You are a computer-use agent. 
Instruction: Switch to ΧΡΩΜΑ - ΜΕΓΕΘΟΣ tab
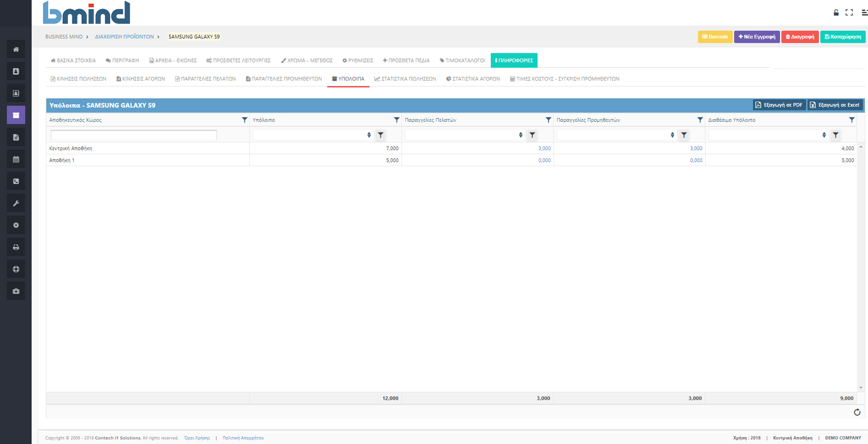307,60
